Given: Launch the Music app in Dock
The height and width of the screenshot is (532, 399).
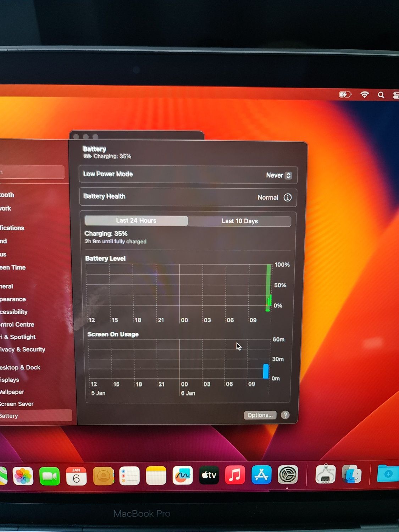Looking at the screenshot, I should pos(235,475).
